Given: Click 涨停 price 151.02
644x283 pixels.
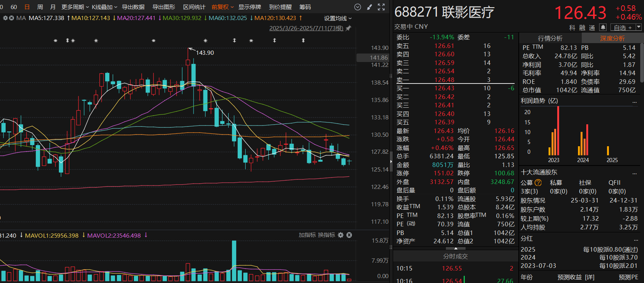Looking at the screenshot, I should 444,173.
